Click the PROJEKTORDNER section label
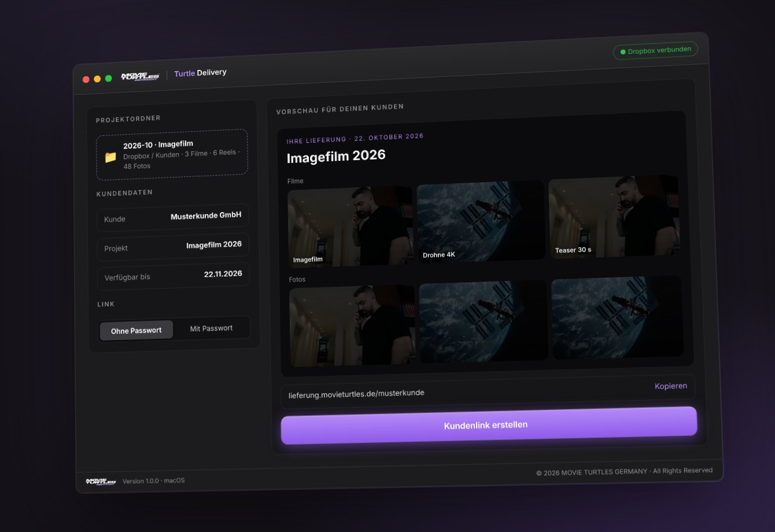 coord(128,119)
